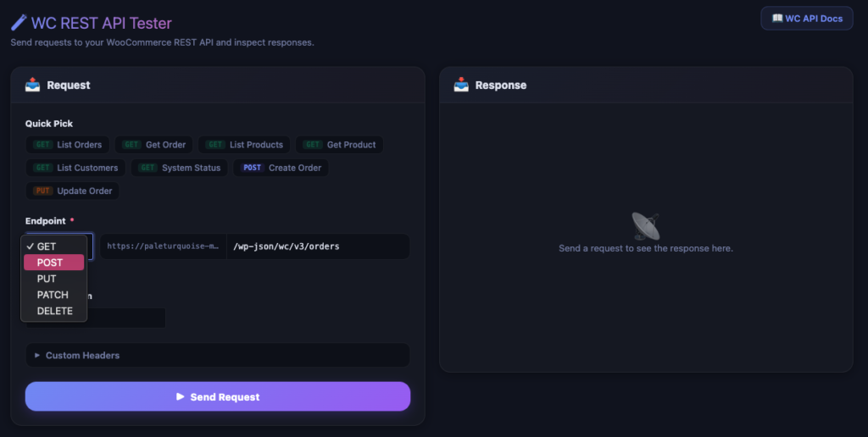Viewport: 868px width, 437px height.
Task: Select GET from the method dropdown
Action: click(53, 246)
